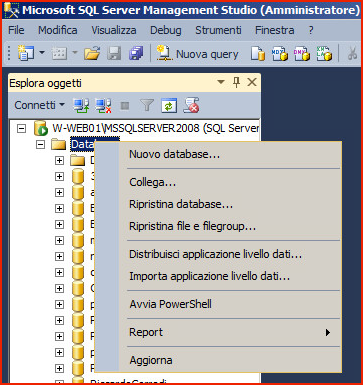Open the Visualizza menu
363x385 pixels.
(114, 30)
